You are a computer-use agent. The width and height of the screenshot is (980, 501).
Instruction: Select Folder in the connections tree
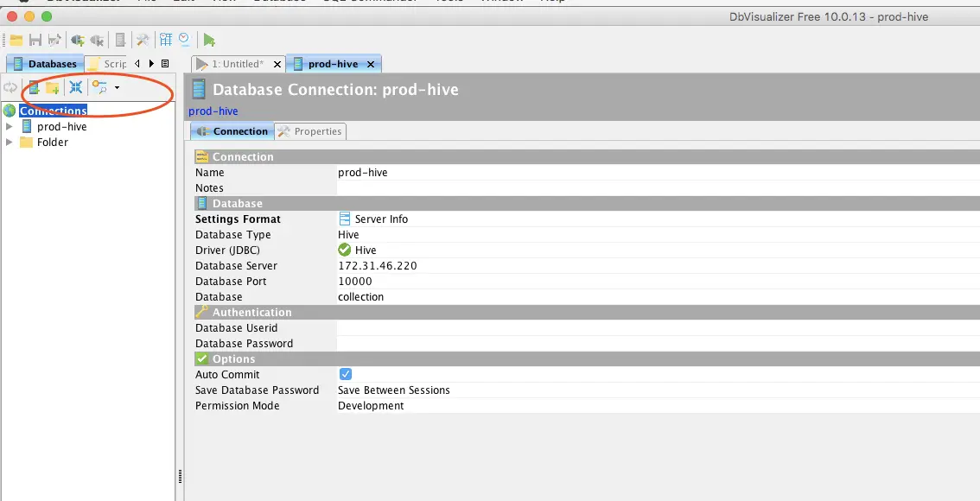[53, 142]
